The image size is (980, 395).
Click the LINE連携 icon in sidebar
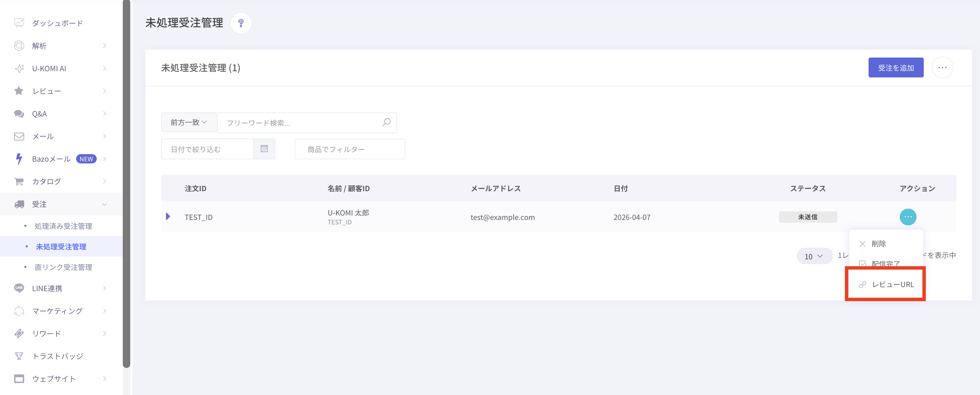pos(19,288)
